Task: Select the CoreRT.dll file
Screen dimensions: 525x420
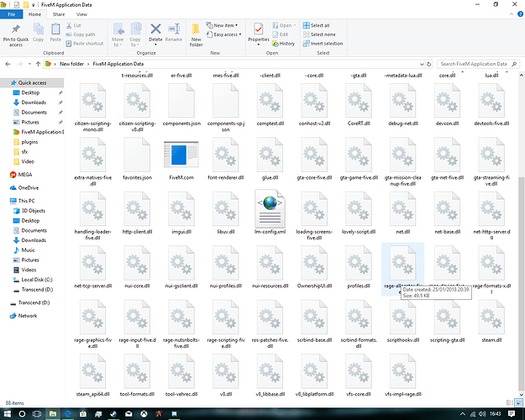Action: coord(359,106)
